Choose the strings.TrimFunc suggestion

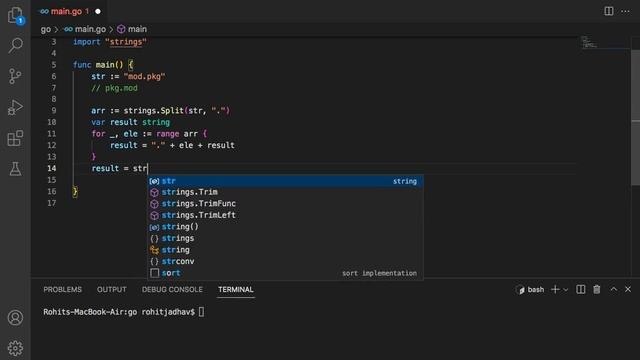[x=285, y=204]
